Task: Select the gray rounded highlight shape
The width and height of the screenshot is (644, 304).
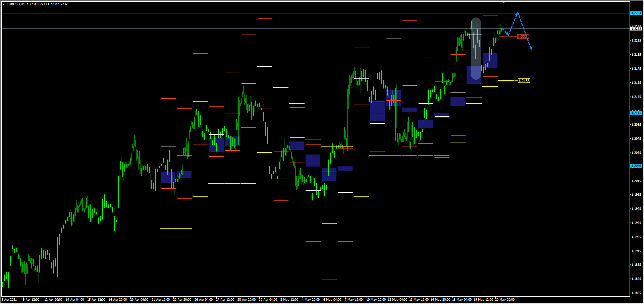Action: 476,49
